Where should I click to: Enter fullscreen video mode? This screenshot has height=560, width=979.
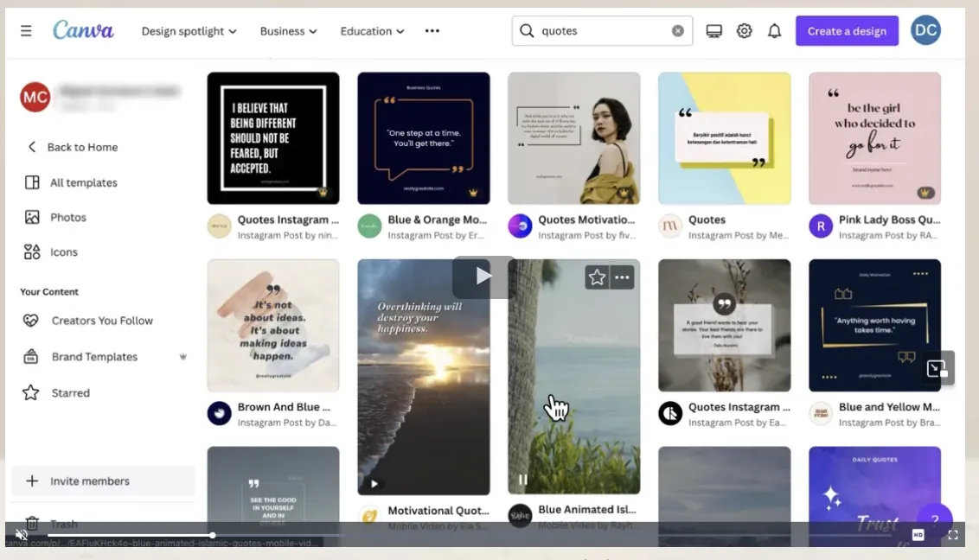pos(953,535)
